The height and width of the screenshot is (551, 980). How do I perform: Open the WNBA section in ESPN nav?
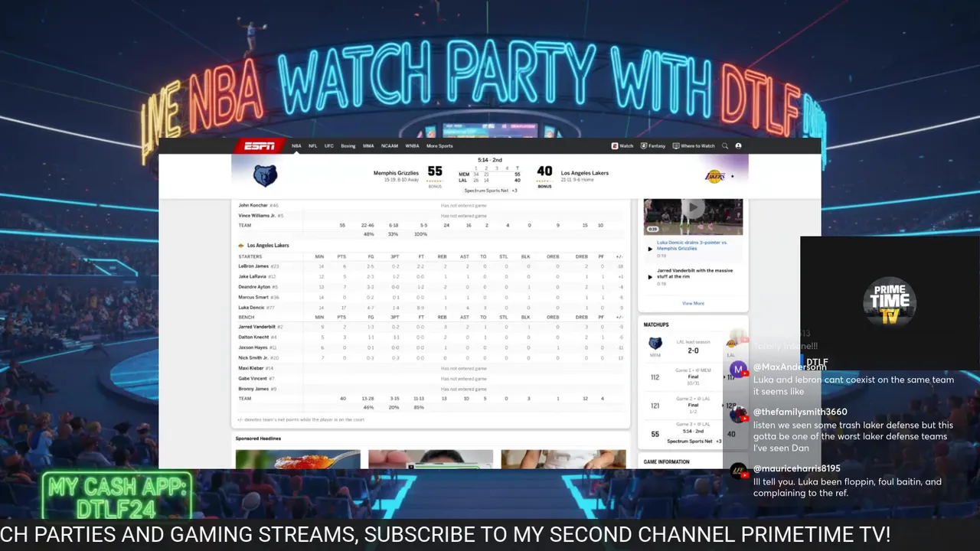click(x=412, y=145)
